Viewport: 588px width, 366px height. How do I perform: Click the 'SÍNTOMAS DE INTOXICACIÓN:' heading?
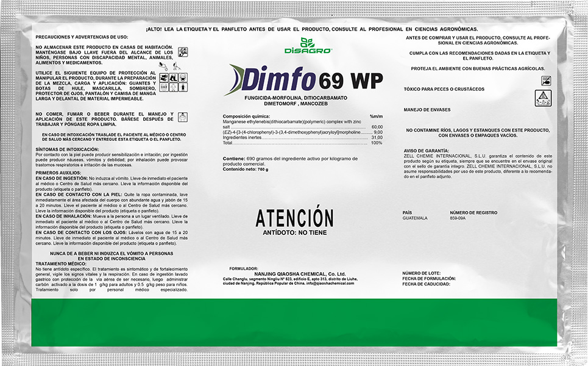[67, 149]
